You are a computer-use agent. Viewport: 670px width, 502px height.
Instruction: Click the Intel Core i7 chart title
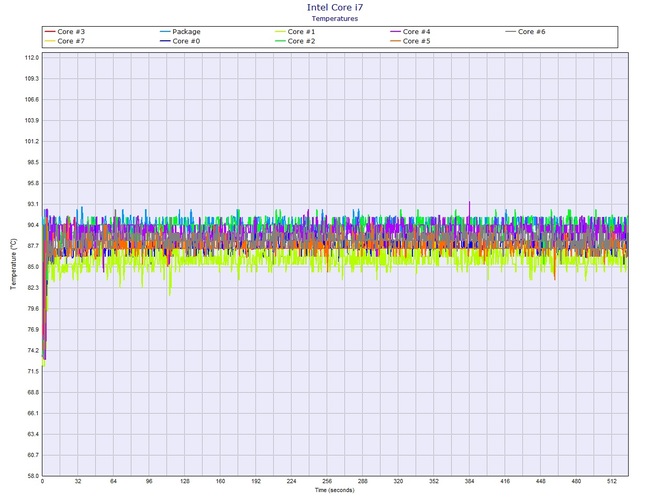point(335,7)
